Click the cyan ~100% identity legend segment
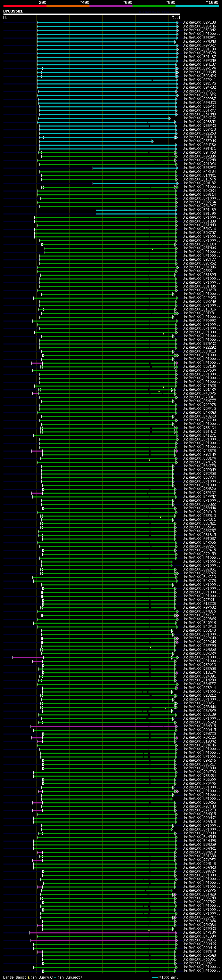 coord(197,6)
